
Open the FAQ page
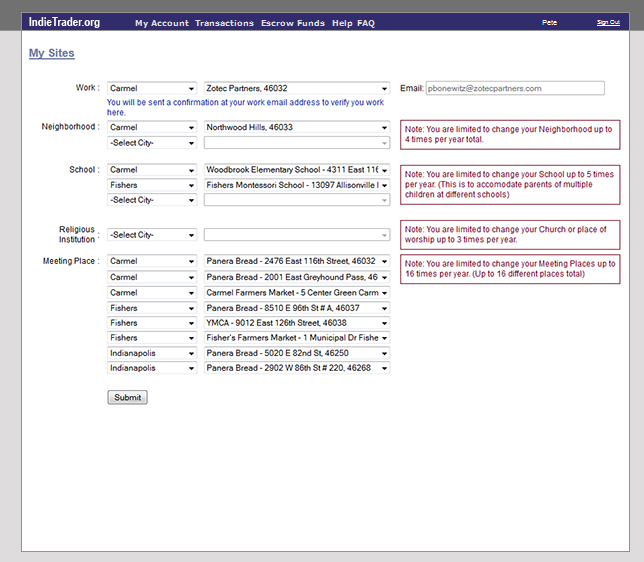pyautogui.click(x=366, y=23)
